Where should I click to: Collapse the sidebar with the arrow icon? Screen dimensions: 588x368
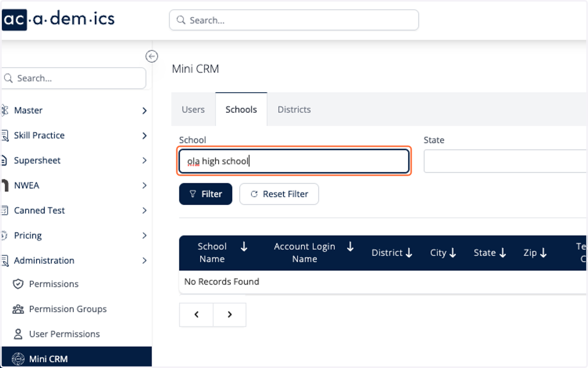pyautogui.click(x=152, y=56)
